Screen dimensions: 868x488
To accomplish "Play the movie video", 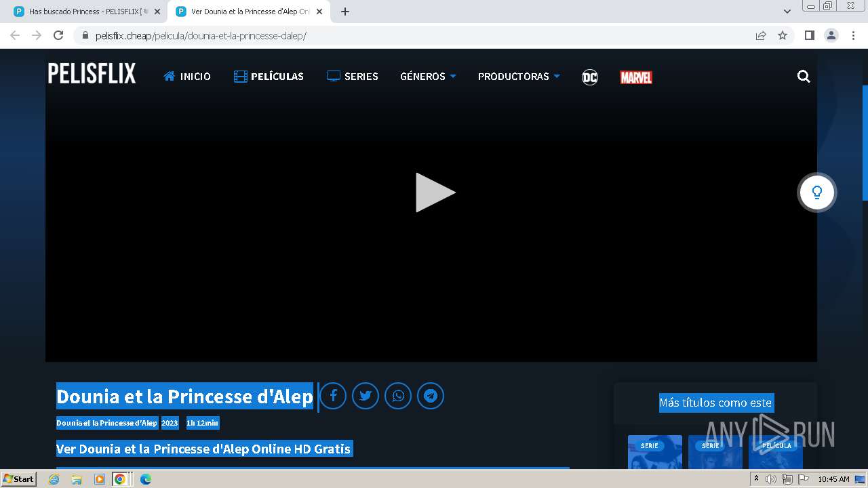I will (x=435, y=192).
